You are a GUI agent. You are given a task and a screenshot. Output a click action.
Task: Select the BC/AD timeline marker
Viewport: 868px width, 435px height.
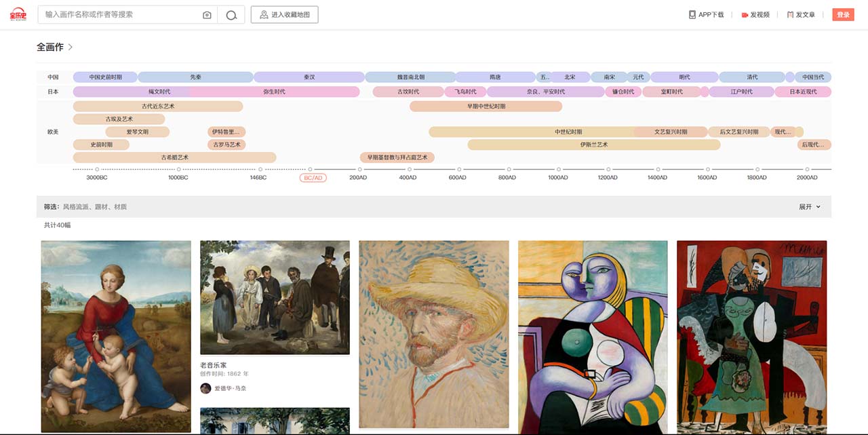313,178
